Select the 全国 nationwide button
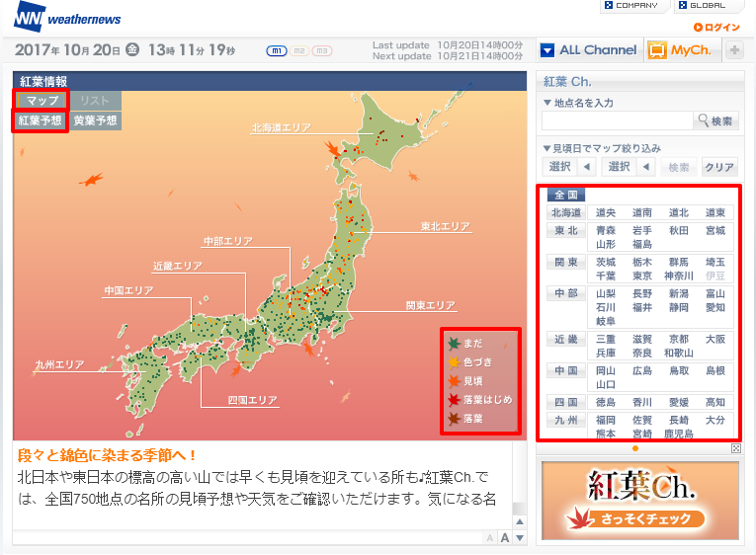This screenshot has height=555, width=756. (566, 195)
